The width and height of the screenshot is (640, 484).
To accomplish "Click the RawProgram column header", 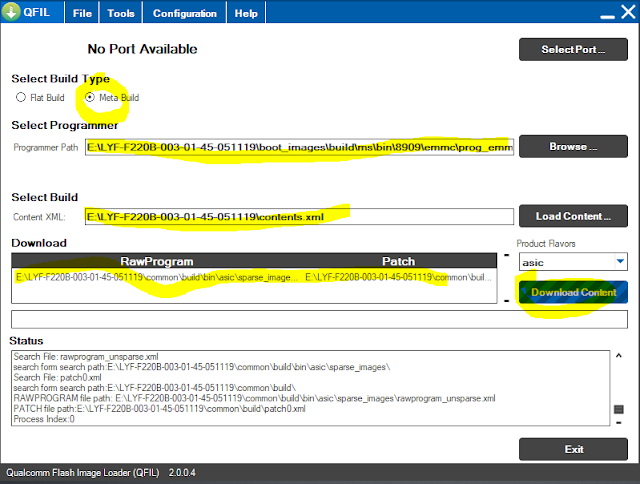I will (157, 261).
